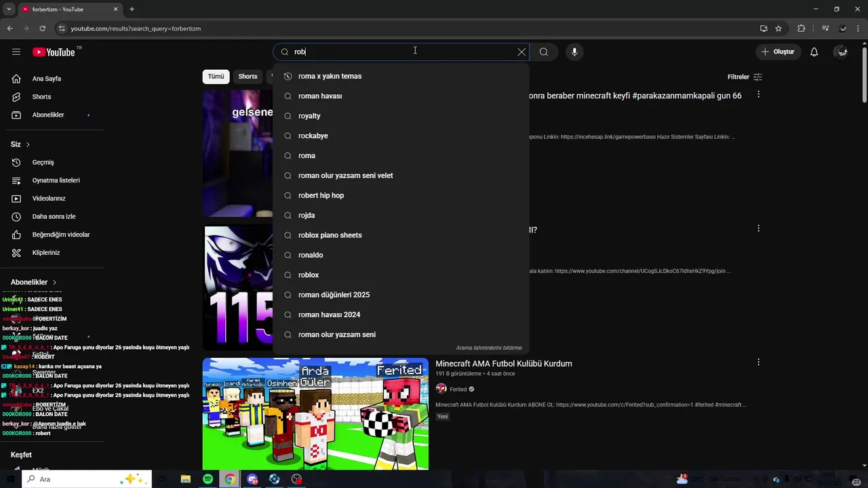Viewport: 868px width, 488px height.
Task: Select the Shorts filter chip
Action: click(248, 77)
